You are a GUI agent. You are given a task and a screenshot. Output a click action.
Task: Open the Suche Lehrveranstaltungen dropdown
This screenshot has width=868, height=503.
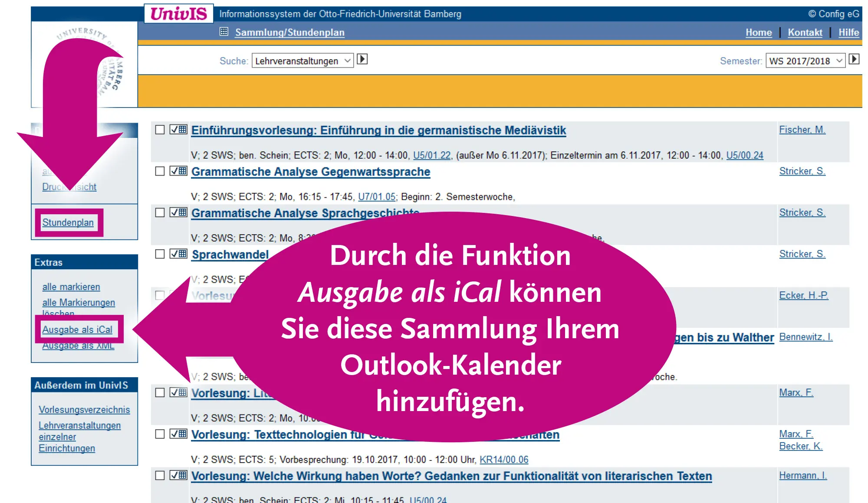(x=302, y=61)
